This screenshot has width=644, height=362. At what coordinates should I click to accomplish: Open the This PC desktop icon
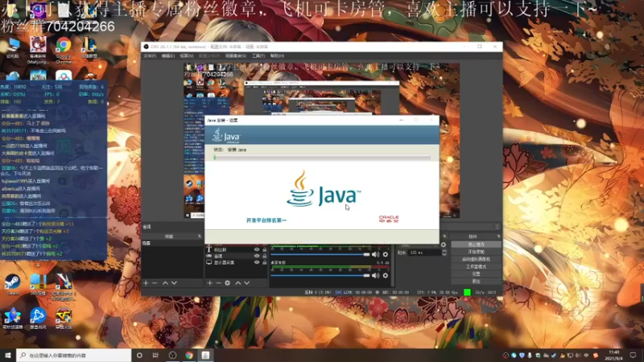(x=13, y=47)
